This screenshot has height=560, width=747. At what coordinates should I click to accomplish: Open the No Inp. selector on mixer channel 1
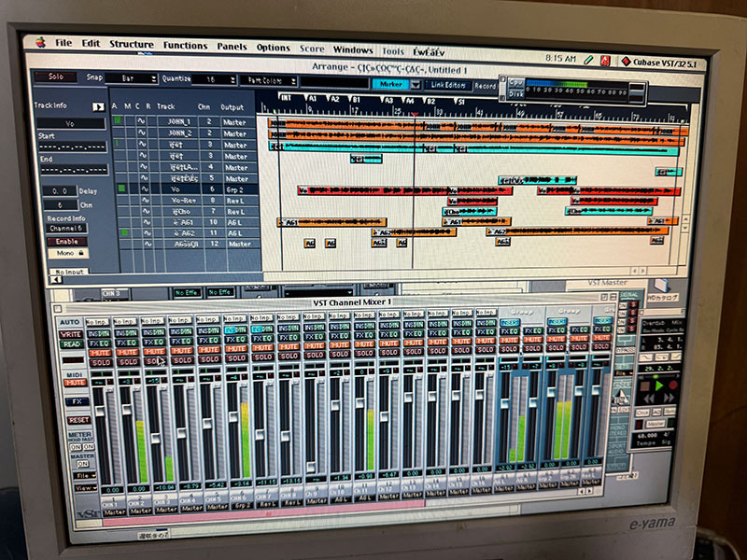point(97,322)
